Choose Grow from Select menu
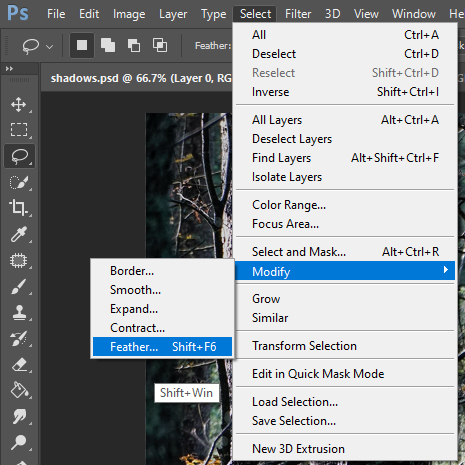The image size is (465, 465). (345, 299)
